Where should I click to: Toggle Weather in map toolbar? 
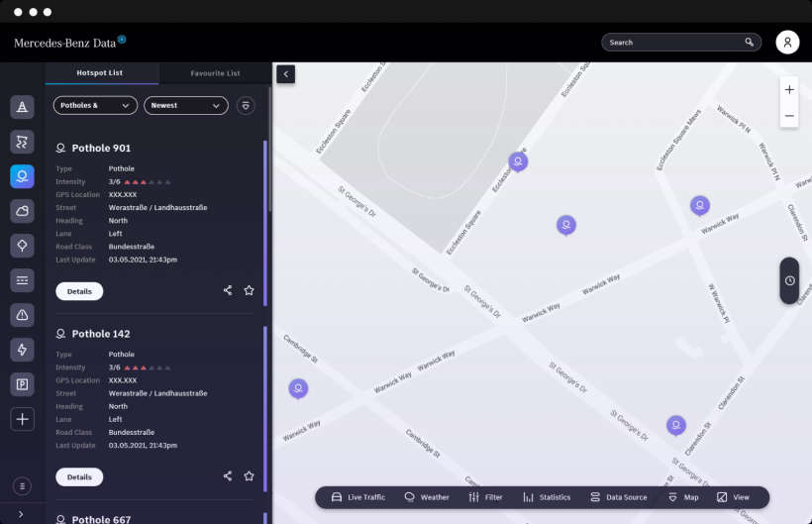click(427, 497)
